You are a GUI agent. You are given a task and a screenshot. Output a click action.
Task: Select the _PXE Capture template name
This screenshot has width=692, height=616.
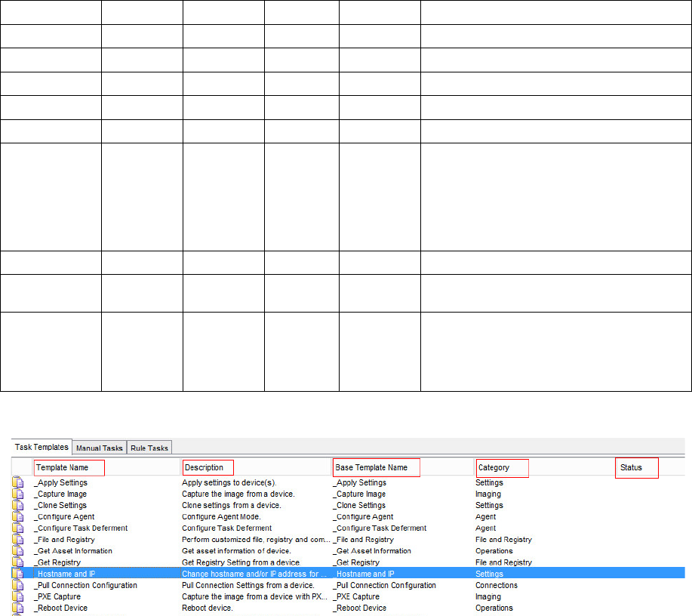click(57, 597)
